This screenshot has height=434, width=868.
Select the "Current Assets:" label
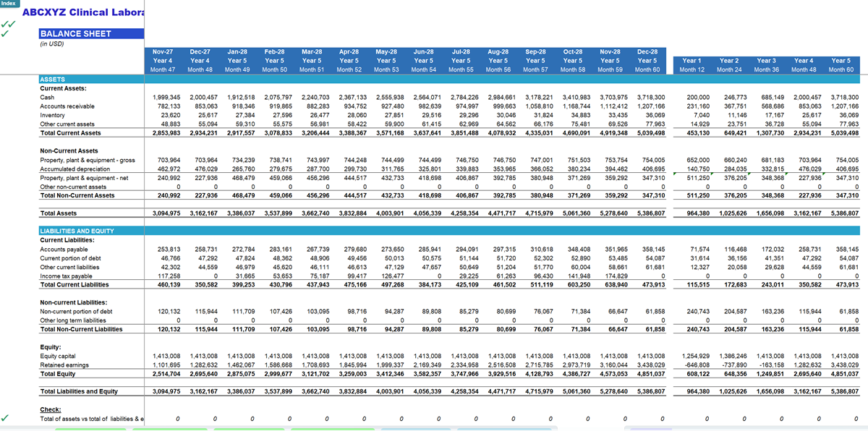[x=64, y=88]
